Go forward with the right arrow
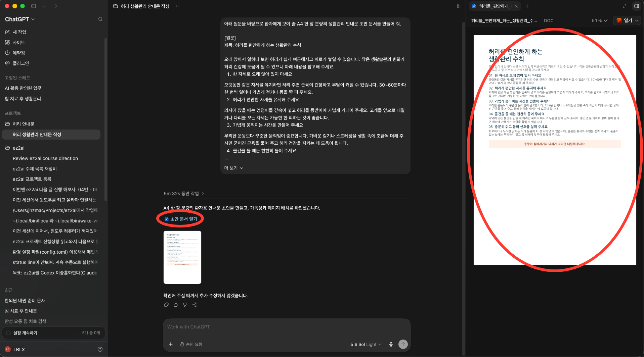 point(55,6)
